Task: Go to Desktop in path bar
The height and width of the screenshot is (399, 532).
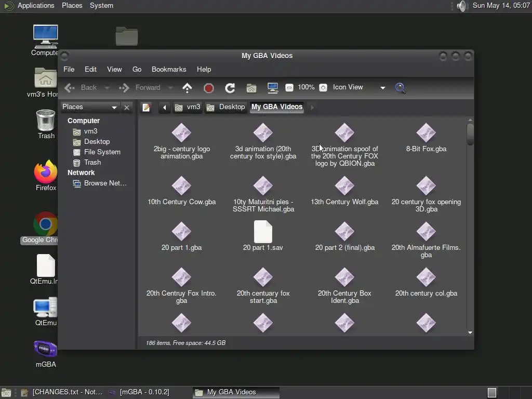Action: pyautogui.click(x=225, y=107)
